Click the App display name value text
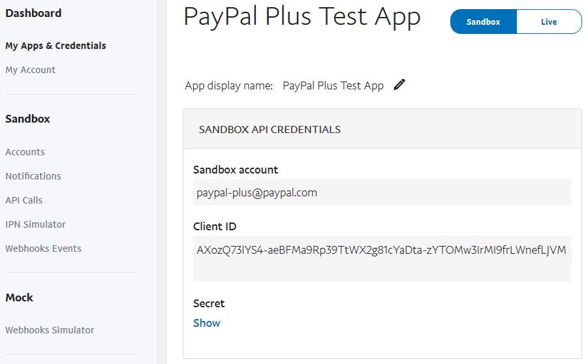 333,85
